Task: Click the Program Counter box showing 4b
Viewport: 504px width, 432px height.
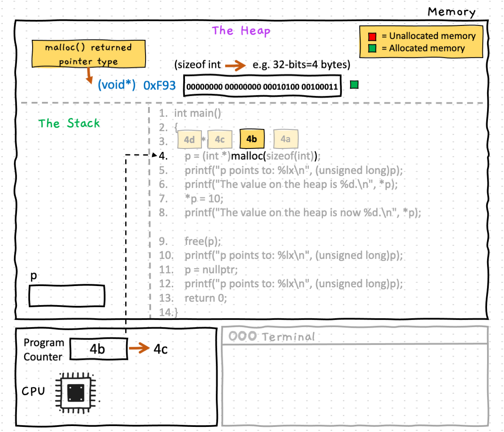Action: point(99,349)
